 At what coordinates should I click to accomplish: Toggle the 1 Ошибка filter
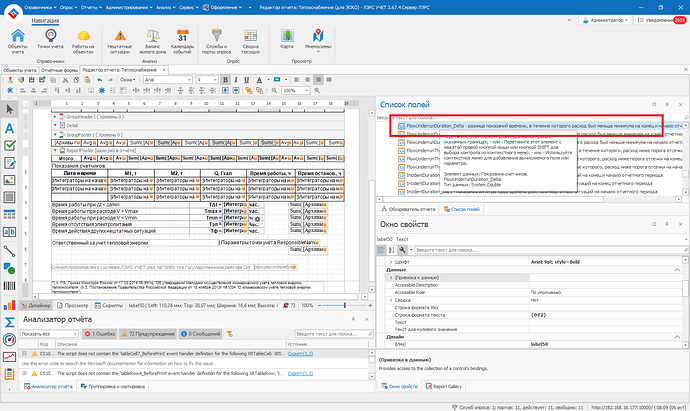tap(100, 334)
